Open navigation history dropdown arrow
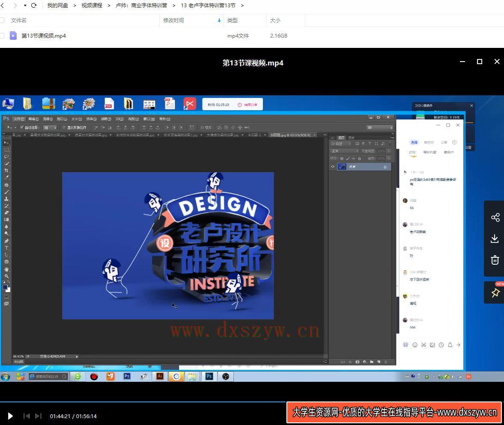504x425 pixels. (x=25, y=6)
